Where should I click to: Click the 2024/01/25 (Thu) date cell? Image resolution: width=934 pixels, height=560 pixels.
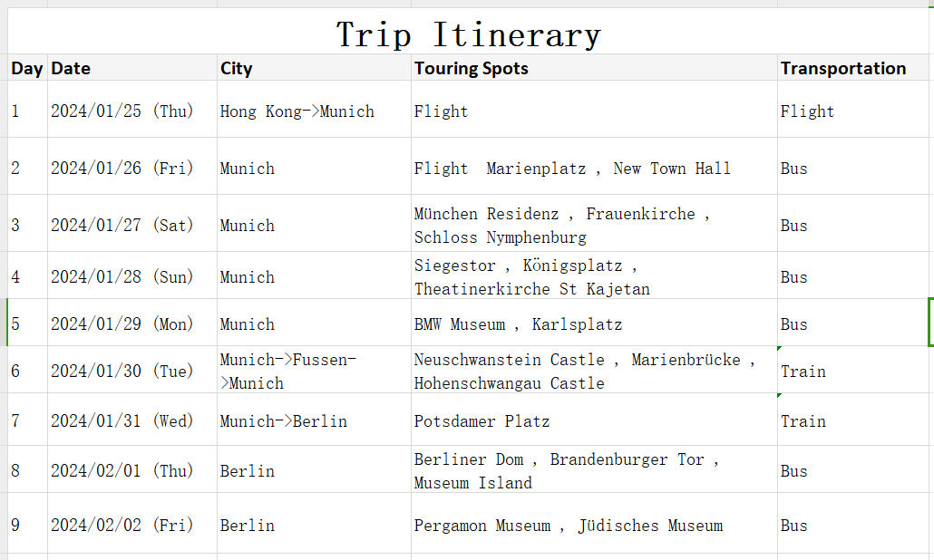tap(122, 111)
